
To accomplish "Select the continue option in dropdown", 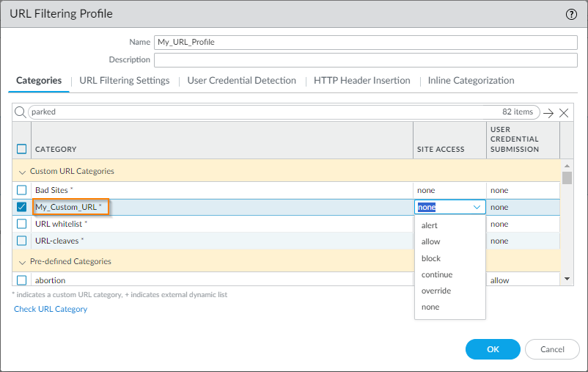I will pos(437,274).
